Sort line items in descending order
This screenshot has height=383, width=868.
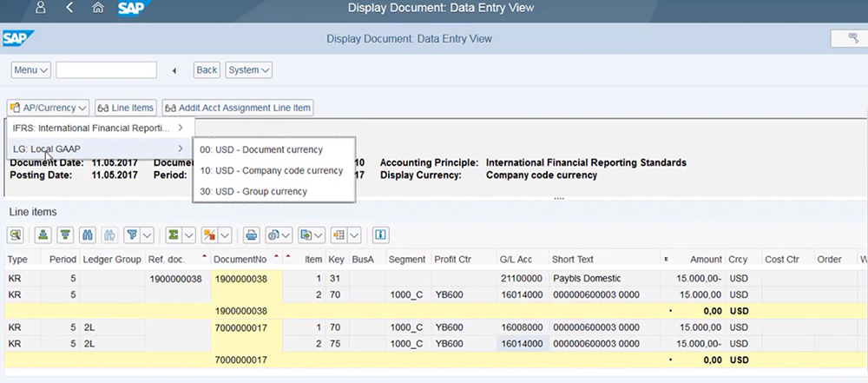click(64, 234)
